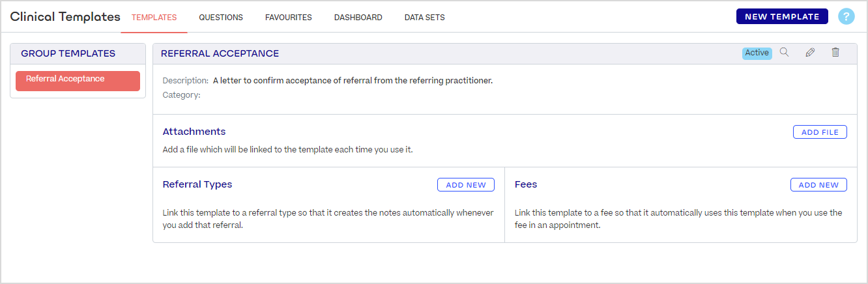Open the help question mark icon

click(846, 17)
